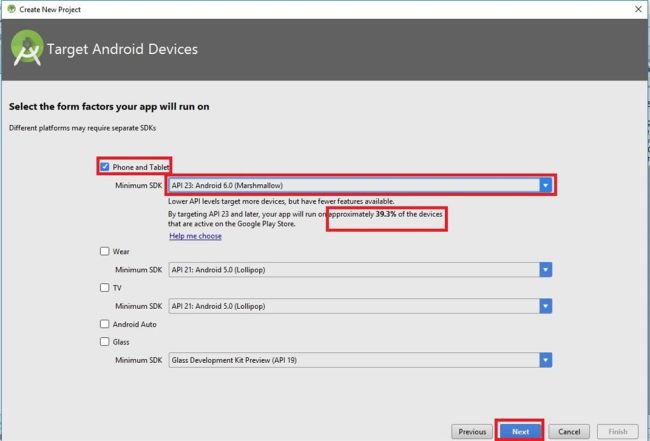The image size is (650, 441).
Task: Tick the Android Auto checkbox
Action: click(x=104, y=324)
